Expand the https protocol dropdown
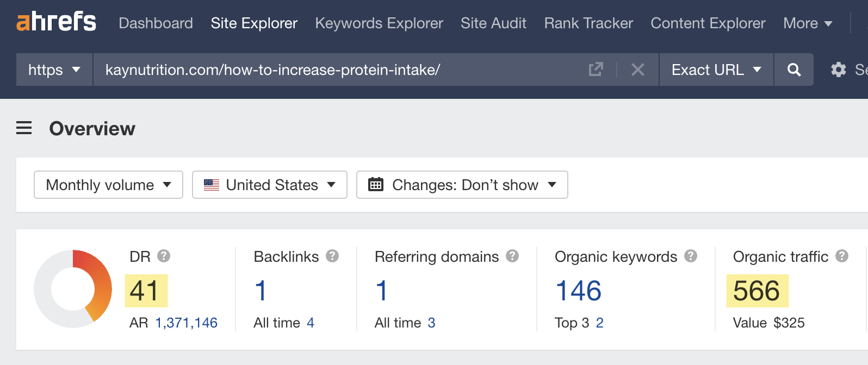 point(54,70)
